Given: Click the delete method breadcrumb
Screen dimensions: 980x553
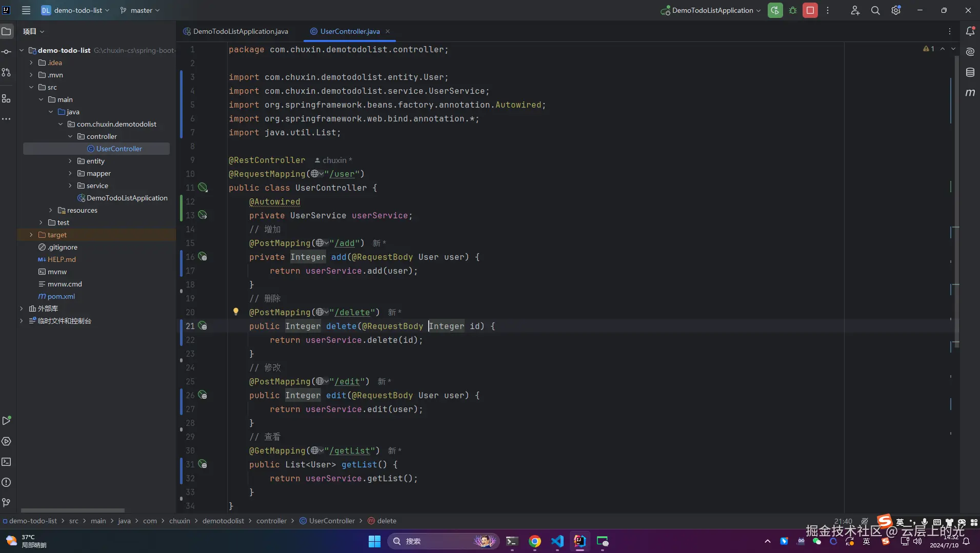Looking at the screenshot, I should [x=387, y=521].
